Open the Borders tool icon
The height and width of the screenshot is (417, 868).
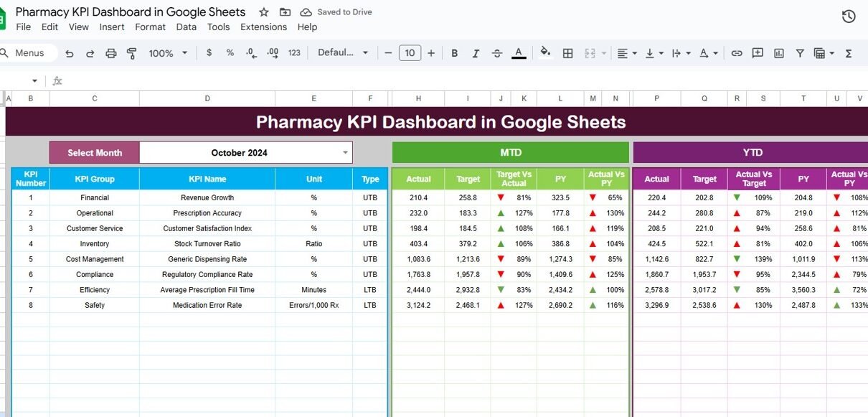tap(567, 53)
